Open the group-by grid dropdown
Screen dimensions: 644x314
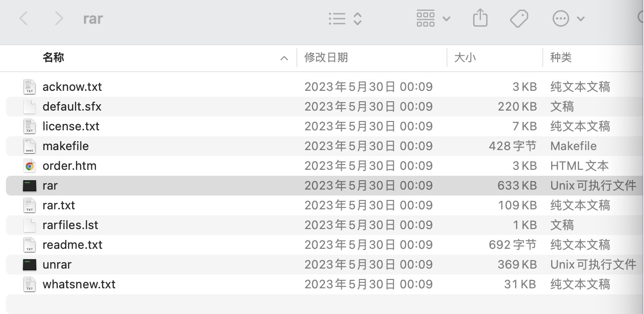[x=433, y=19]
